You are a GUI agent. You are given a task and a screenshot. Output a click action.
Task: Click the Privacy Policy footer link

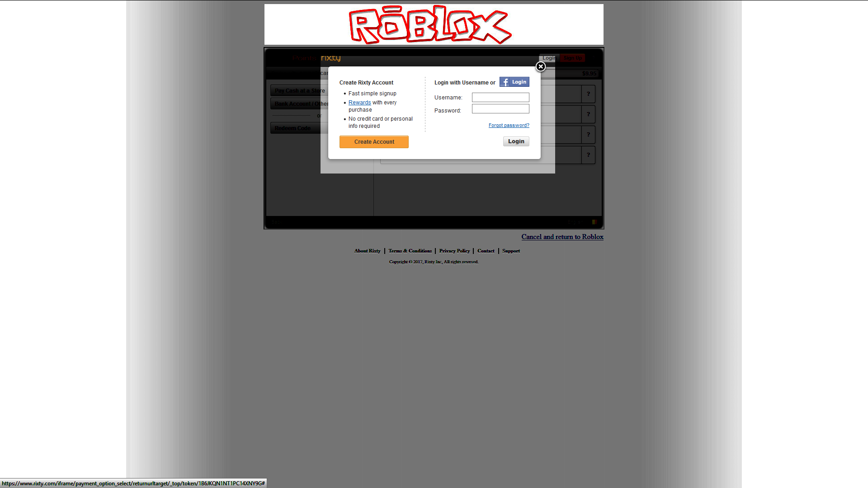click(454, 251)
